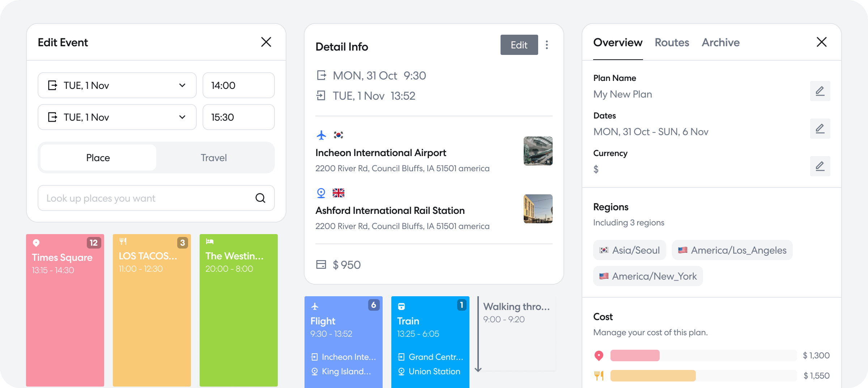Select the Asia/Seoul region chip
The height and width of the screenshot is (388, 868).
pyautogui.click(x=630, y=250)
